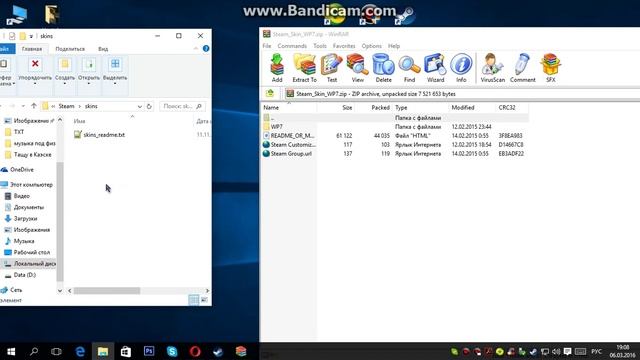Image resolution: width=640 pixels, height=360 pixels.
Task: Click the SFX icon in WinRAR
Action: (x=550, y=68)
